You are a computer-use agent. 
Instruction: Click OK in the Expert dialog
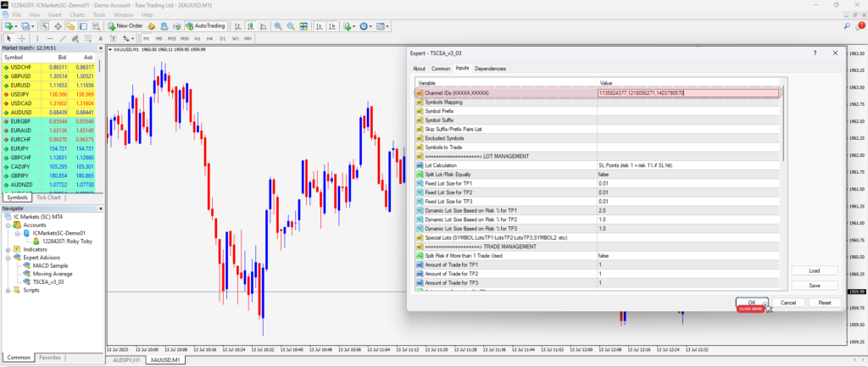[752, 303]
